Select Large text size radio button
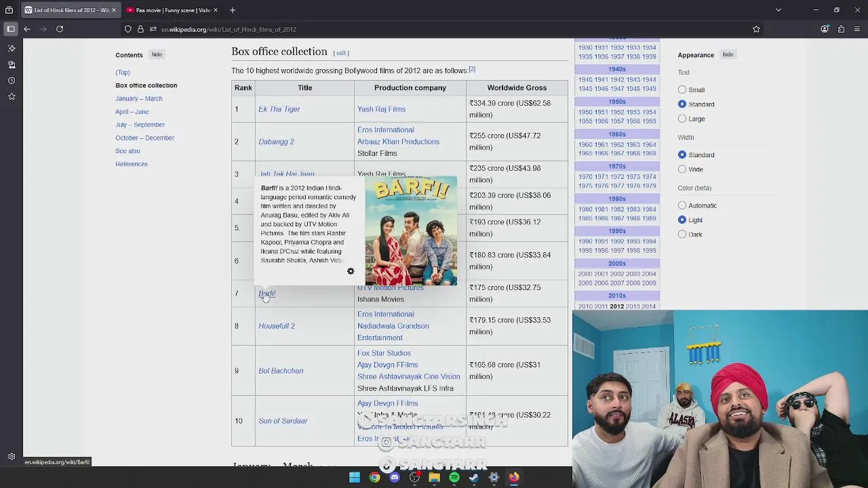 [682, 119]
